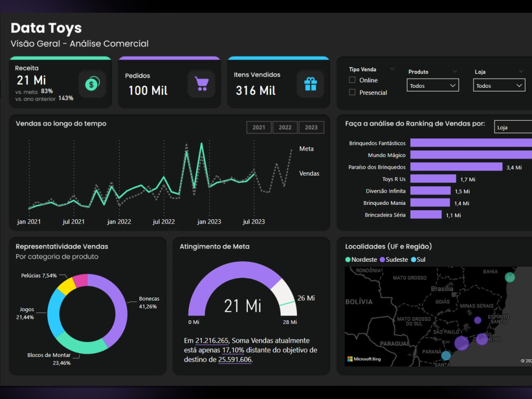Select the pink donut segment
This screenshot has width=532, height=399.
coord(81,280)
